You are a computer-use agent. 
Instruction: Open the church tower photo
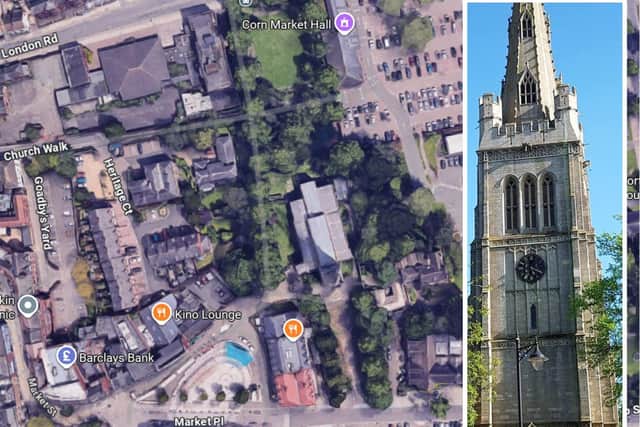[545, 214]
